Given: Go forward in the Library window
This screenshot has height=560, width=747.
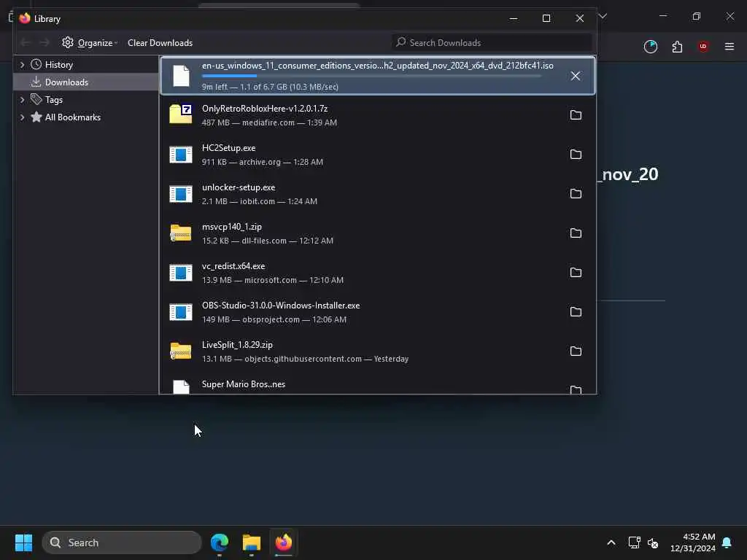Looking at the screenshot, I should pos(44,43).
